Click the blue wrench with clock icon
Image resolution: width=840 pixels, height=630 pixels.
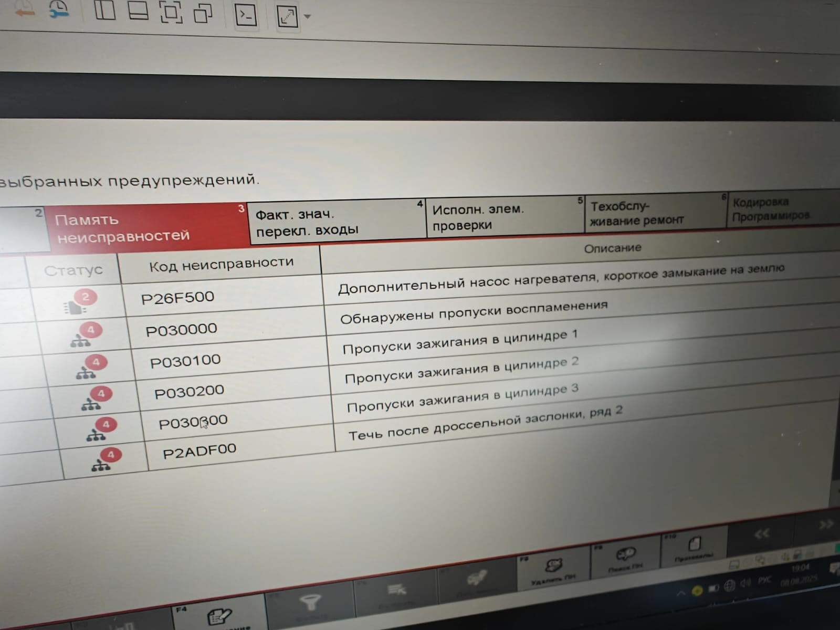pyautogui.click(x=59, y=9)
